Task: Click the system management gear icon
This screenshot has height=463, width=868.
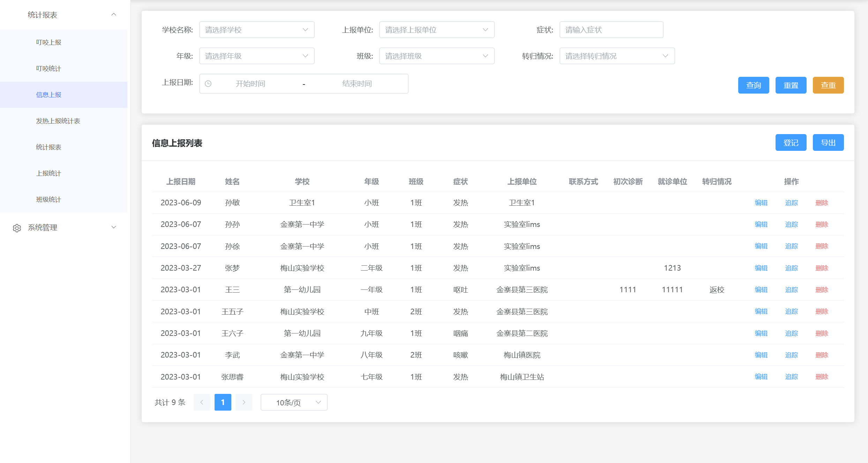Action: 17,228
